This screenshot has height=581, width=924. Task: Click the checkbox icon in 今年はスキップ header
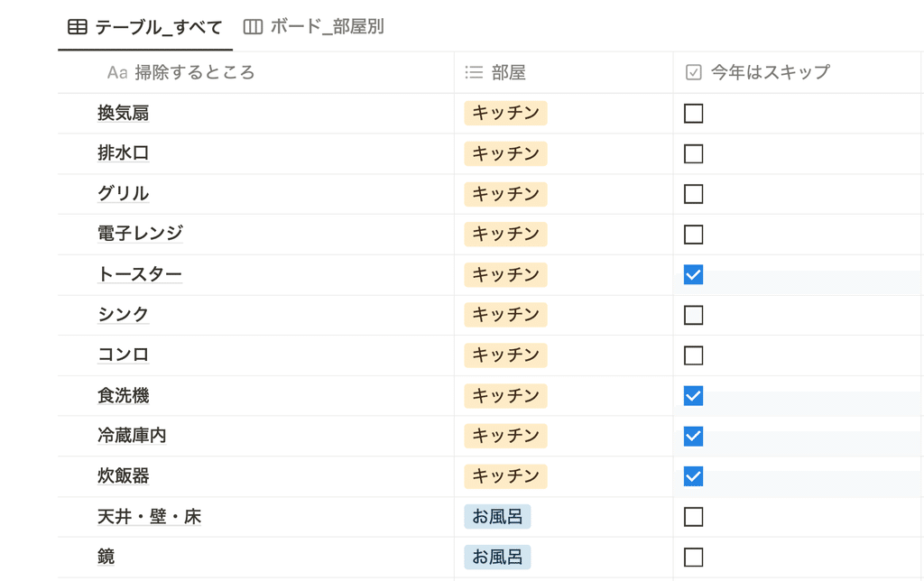coord(694,72)
